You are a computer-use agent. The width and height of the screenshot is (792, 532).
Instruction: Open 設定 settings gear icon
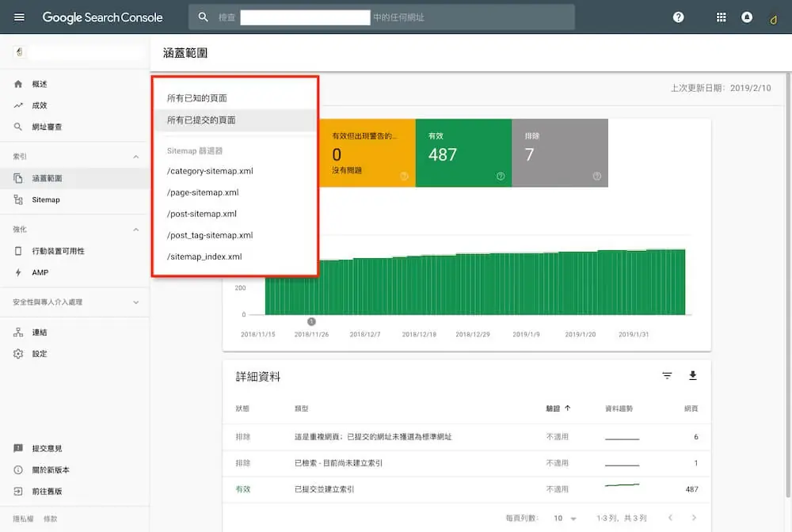[18, 354]
